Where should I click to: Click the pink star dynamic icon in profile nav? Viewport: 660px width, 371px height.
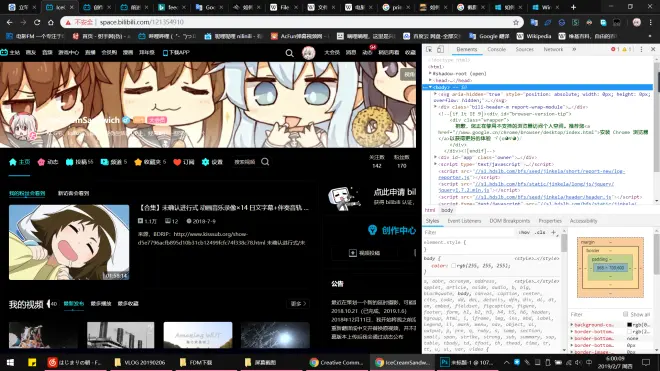pos(41,162)
